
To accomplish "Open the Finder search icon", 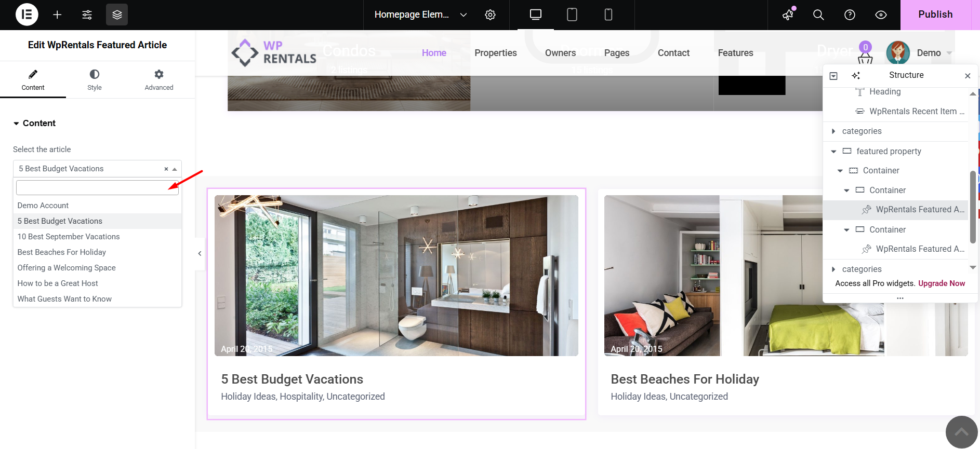I will tap(818, 15).
